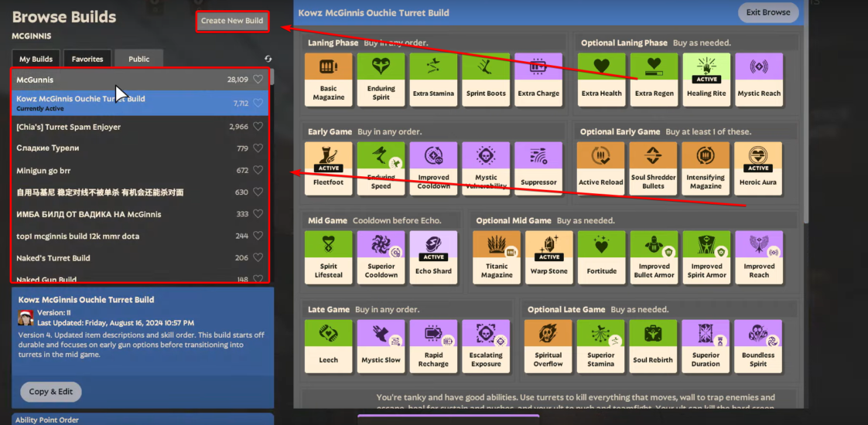Select the Mystic Vulnerability item
This screenshot has height=425, width=868.
click(x=486, y=168)
